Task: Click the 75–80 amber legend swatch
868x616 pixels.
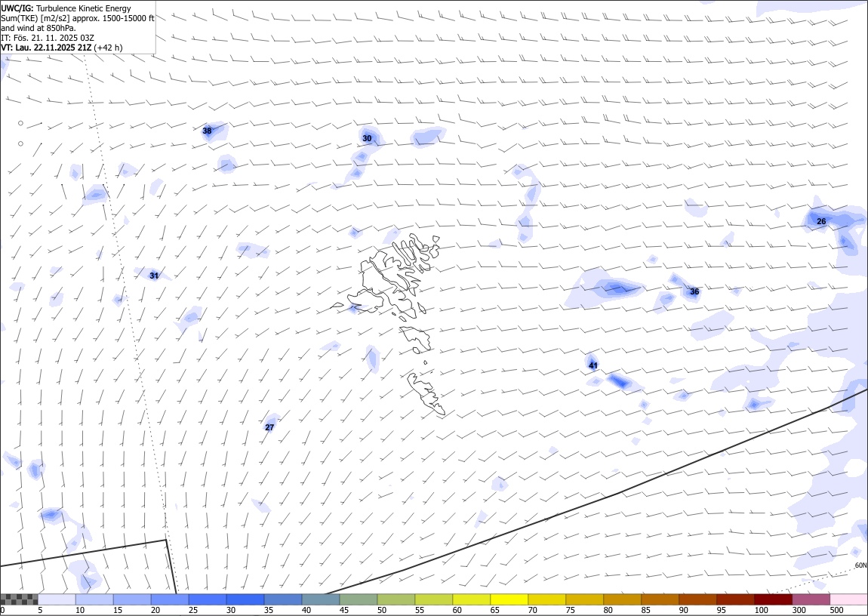Action: 584,599
